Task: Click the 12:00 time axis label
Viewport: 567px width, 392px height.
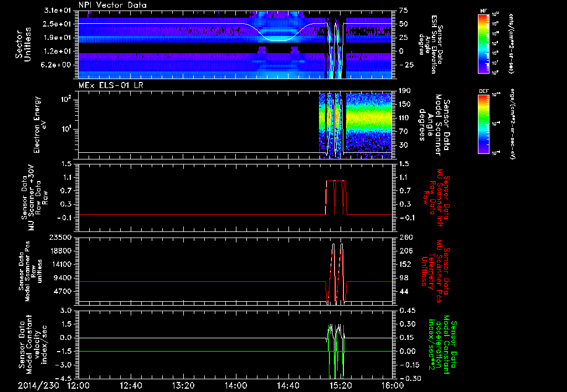Action: pyautogui.click(x=78, y=385)
